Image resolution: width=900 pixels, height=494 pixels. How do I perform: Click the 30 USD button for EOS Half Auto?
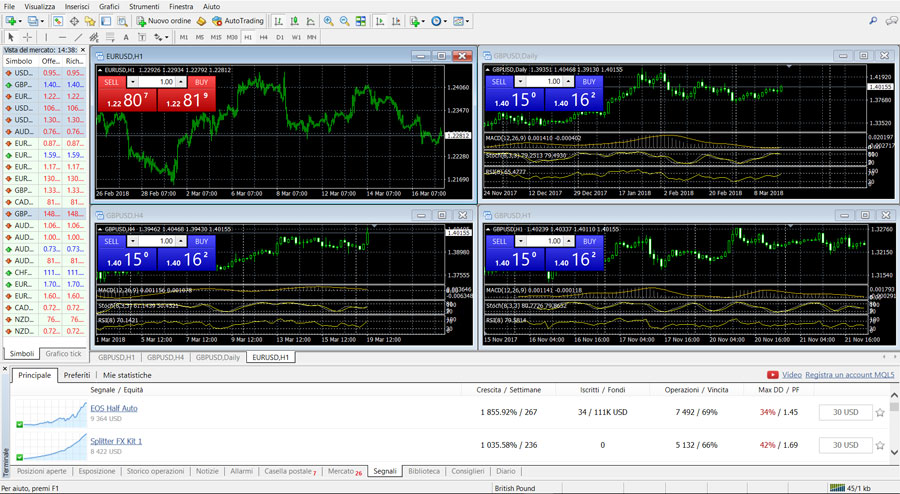[x=845, y=412]
